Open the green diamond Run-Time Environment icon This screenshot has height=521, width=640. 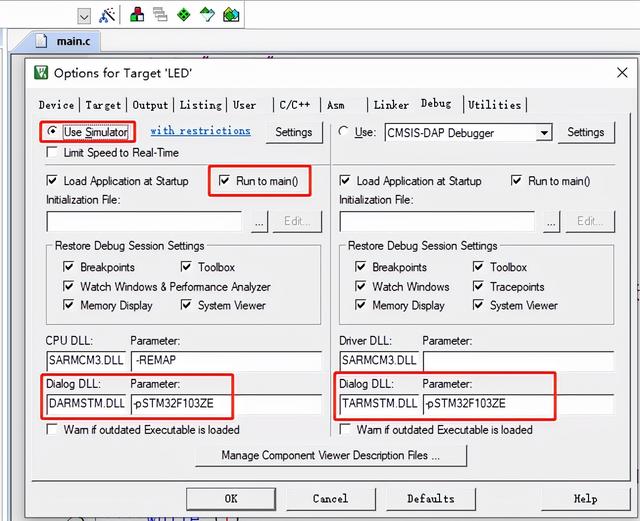pyautogui.click(x=184, y=15)
